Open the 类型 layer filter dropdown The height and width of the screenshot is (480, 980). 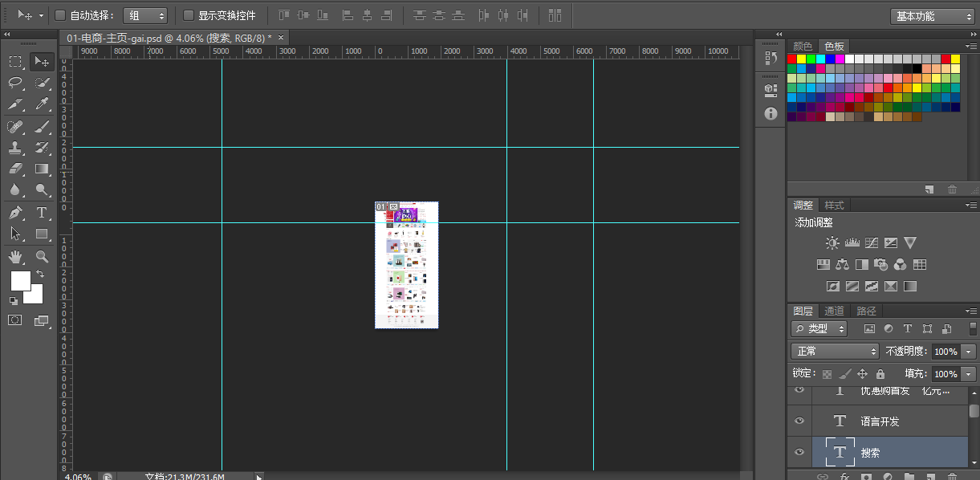(x=819, y=328)
